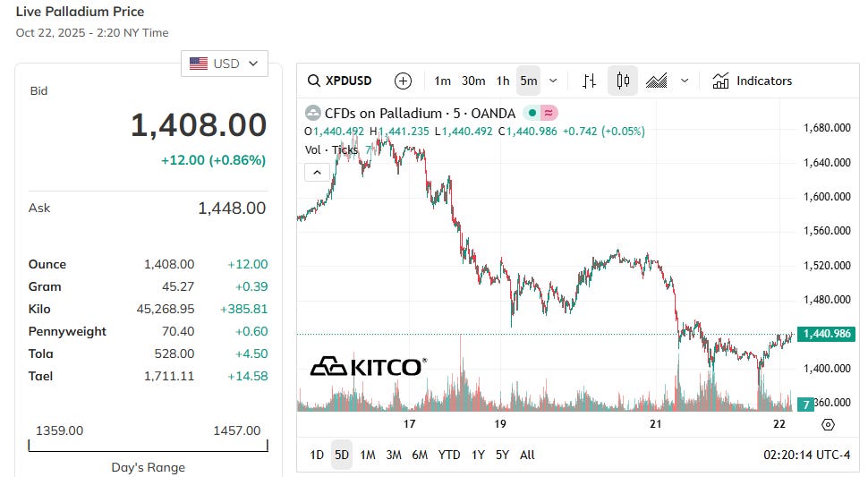Click the 1,440.986 price label on axis
Screen dimensions: 868x477
click(827, 334)
